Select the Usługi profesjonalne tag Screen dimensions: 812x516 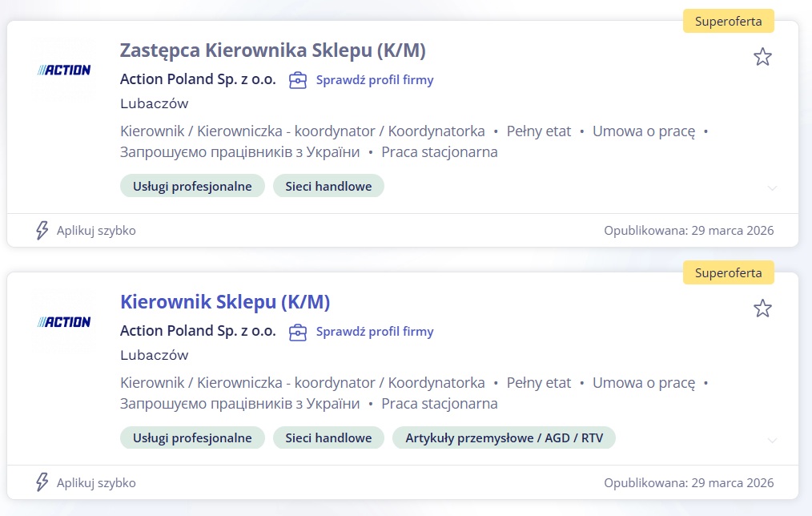(x=192, y=185)
